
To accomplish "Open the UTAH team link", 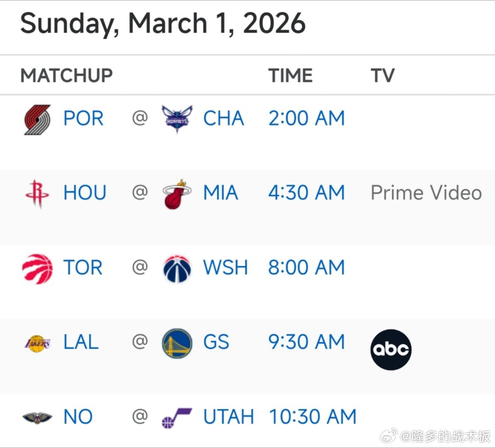I will coord(228,417).
